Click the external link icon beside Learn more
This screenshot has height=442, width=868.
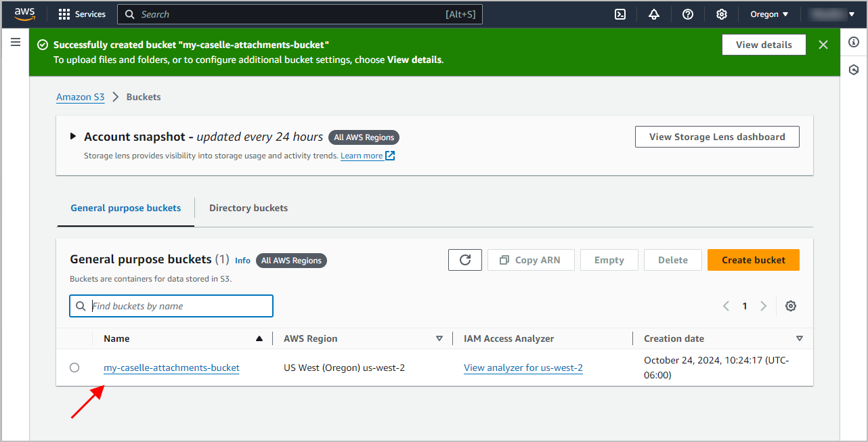[x=390, y=156]
